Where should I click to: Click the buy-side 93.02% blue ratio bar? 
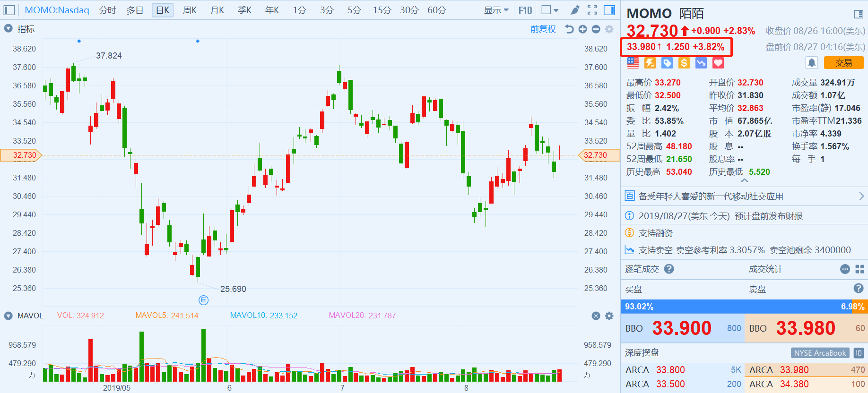click(x=736, y=307)
